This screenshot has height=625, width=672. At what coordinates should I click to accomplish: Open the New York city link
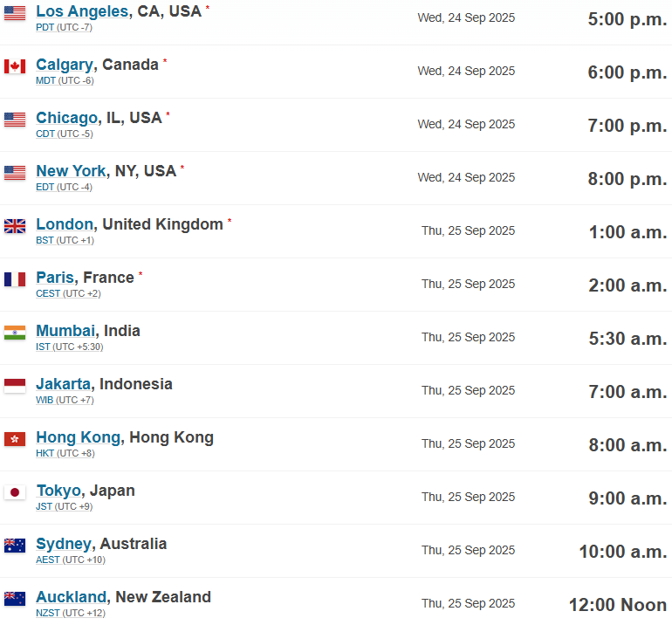[x=71, y=171]
